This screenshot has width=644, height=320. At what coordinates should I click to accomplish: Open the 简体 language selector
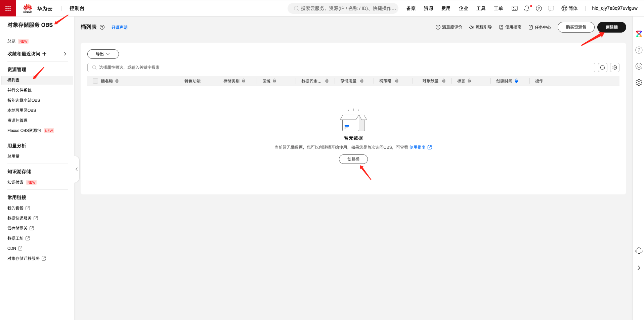tap(569, 8)
